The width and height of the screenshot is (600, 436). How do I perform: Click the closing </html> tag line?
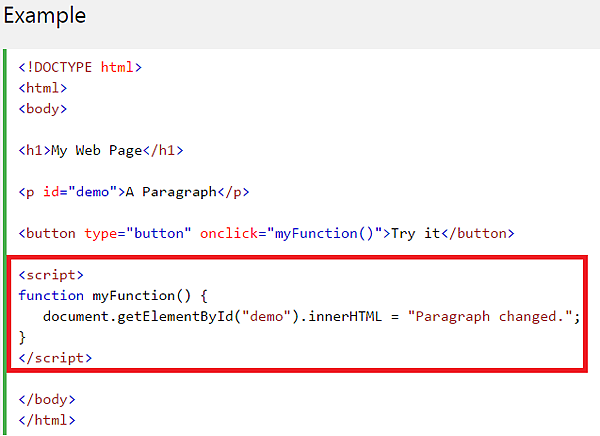[47, 420]
